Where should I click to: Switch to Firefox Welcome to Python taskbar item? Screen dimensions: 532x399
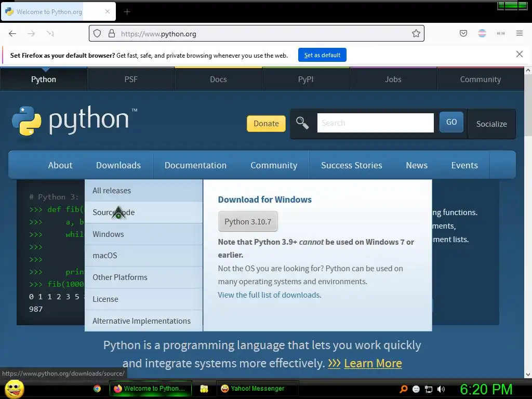pyautogui.click(x=151, y=389)
